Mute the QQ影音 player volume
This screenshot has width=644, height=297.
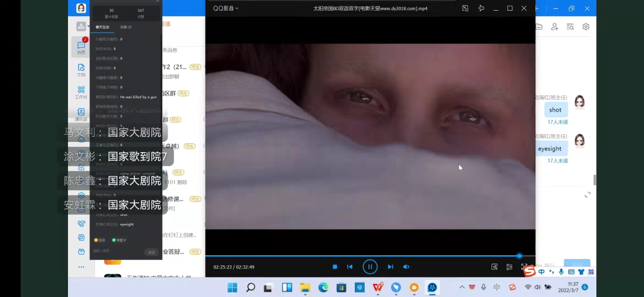coord(406,267)
